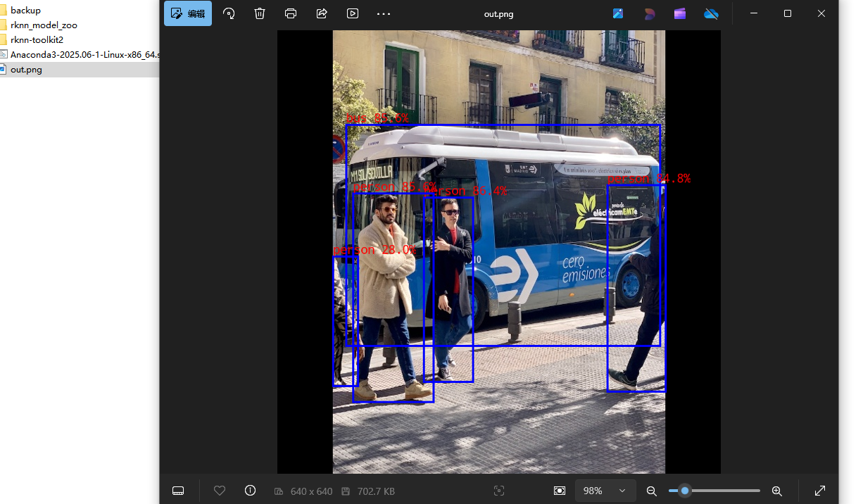Click the Edit (编辑) button

pos(188,13)
